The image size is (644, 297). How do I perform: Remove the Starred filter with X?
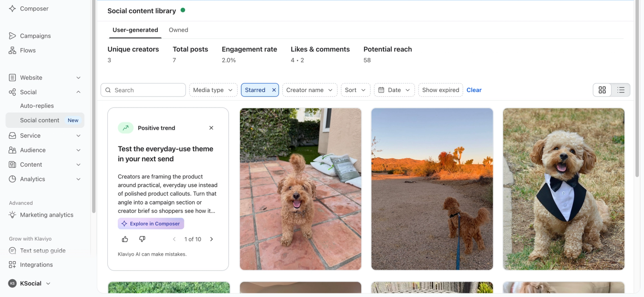pyautogui.click(x=274, y=90)
